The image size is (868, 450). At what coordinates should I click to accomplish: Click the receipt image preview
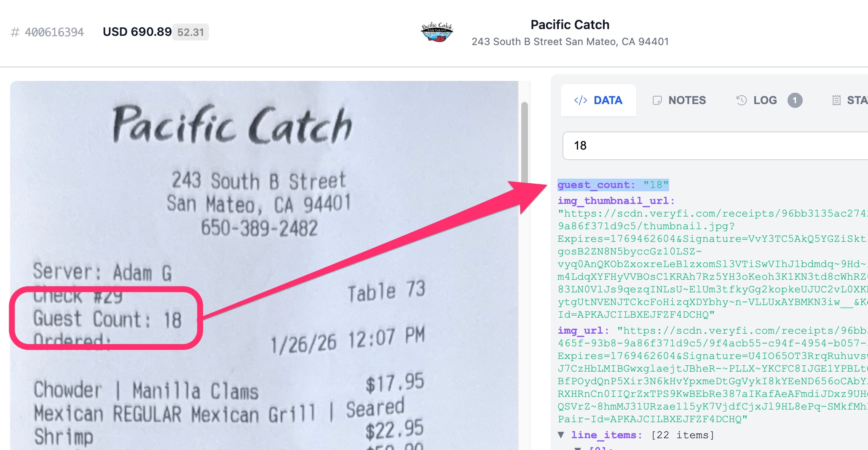pos(264,265)
